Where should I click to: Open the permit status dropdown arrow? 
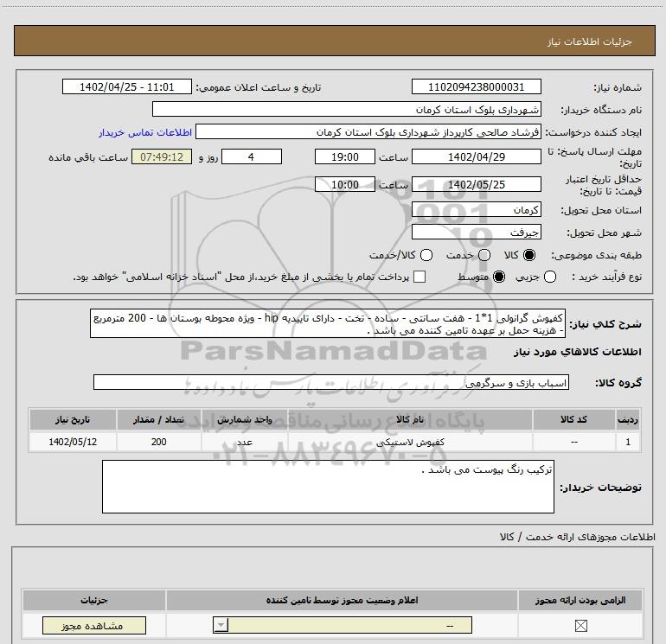221,625
